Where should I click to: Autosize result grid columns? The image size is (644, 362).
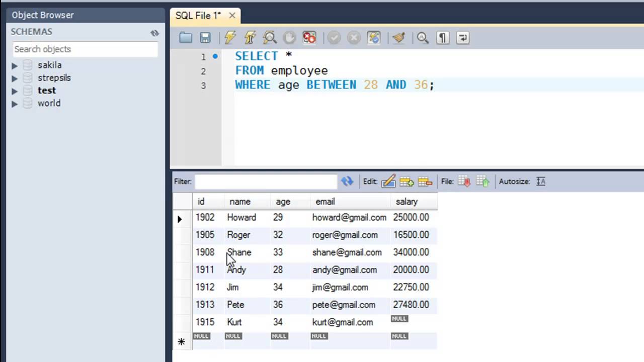pos(541,182)
